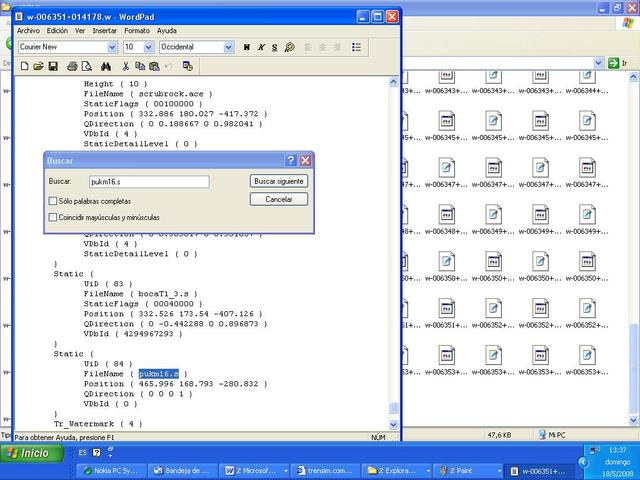Viewport: 640px width, 480px height.
Task: Open Print Preview from the toolbar
Action: click(x=86, y=66)
